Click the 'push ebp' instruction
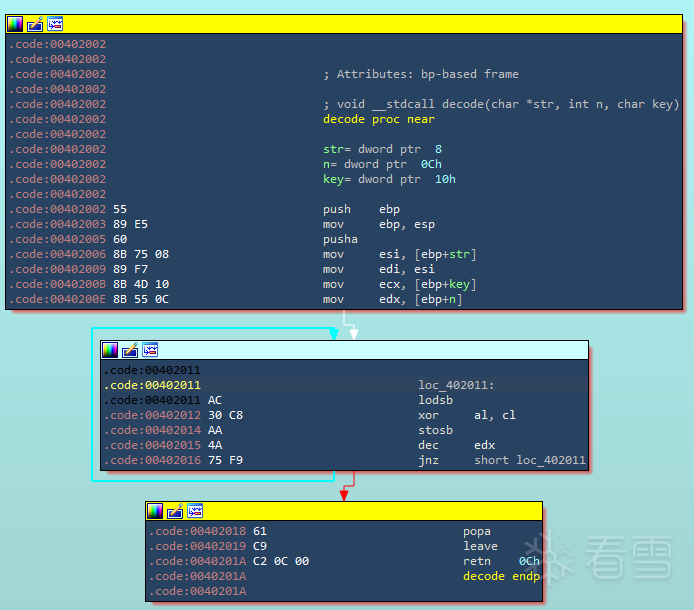The height and width of the screenshot is (610, 694). 362,209
